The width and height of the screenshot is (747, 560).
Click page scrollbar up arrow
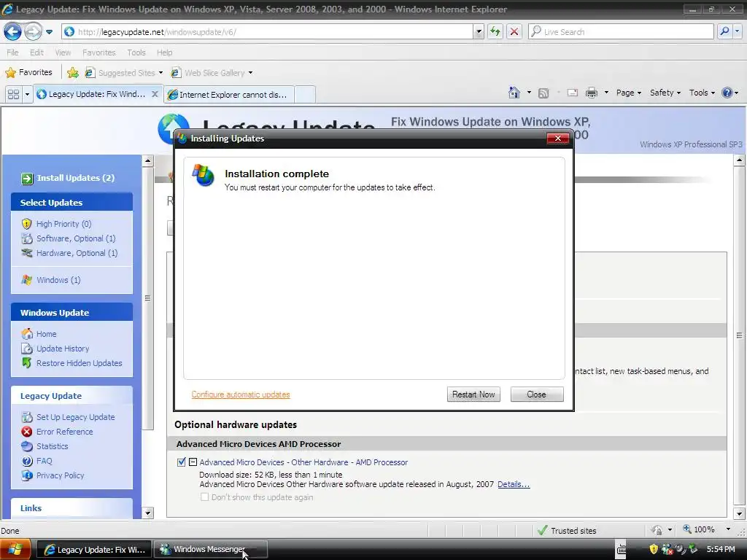pyautogui.click(x=740, y=160)
